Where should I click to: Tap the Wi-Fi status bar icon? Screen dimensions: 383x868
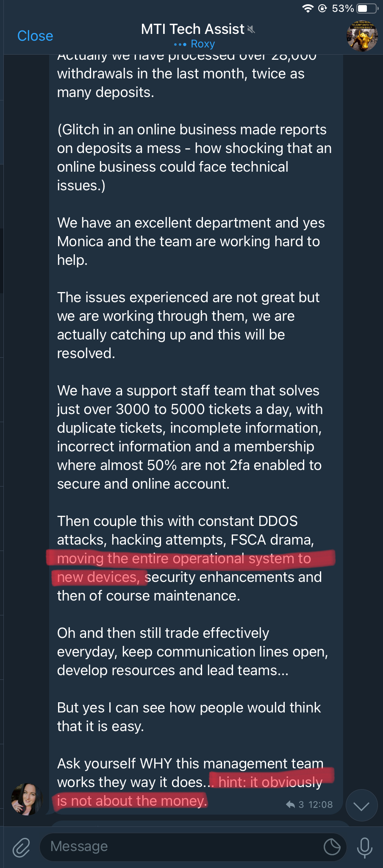(308, 8)
